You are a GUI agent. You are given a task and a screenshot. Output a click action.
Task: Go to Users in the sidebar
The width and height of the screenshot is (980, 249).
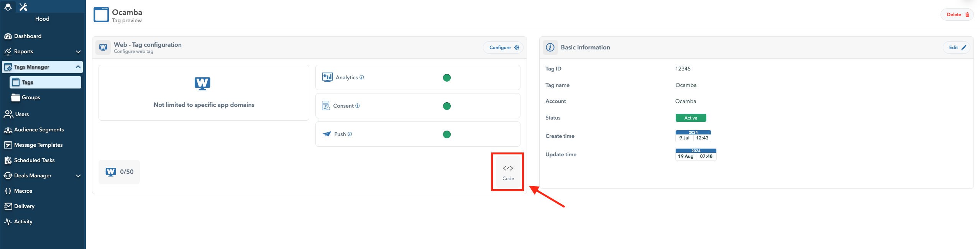pyautogui.click(x=22, y=114)
